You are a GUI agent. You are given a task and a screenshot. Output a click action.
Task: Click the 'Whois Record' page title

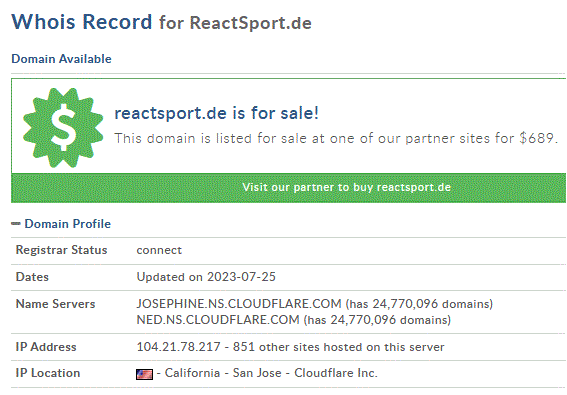pos(82,22)
